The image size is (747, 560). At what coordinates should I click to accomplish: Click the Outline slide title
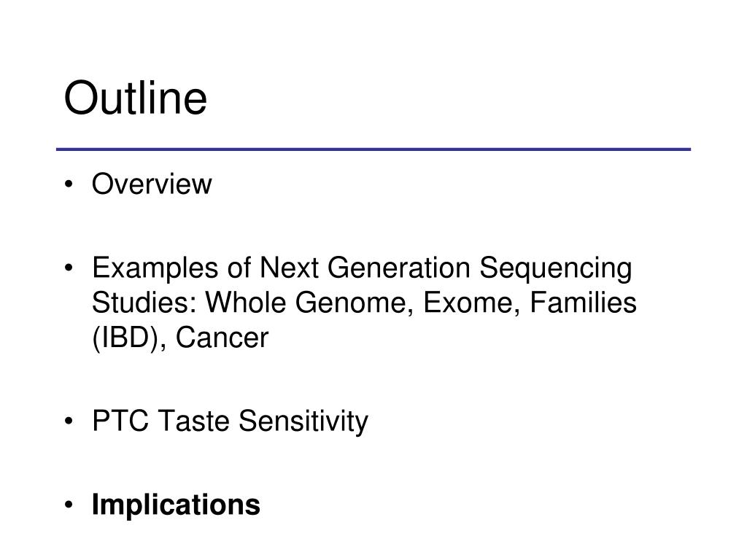(136, 99)
